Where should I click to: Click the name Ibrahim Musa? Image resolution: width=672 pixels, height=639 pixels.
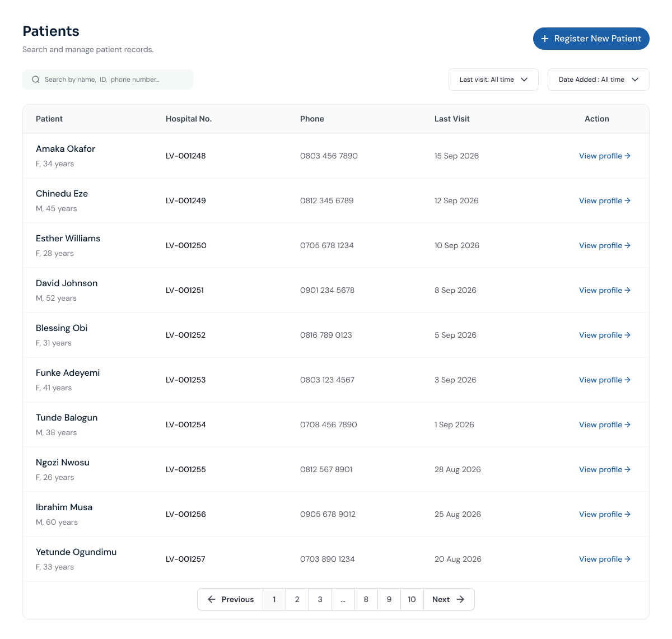coord(64,507)
